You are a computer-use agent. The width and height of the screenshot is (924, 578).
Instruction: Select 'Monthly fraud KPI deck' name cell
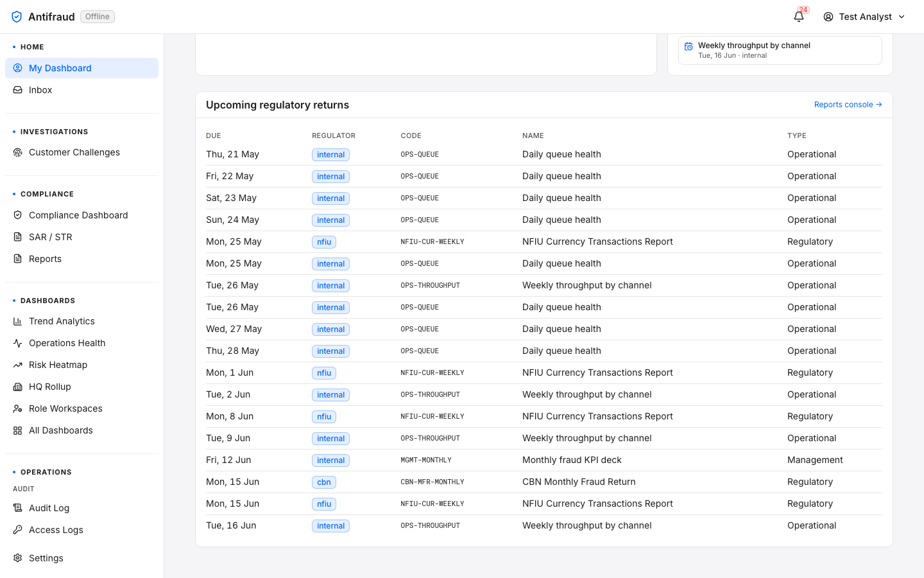coord(572,460)
